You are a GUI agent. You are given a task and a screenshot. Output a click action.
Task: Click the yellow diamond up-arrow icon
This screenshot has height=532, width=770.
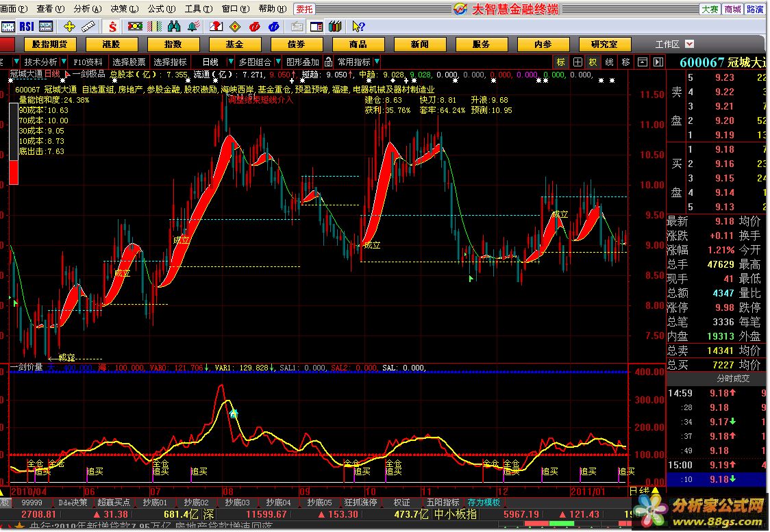tap(235, 27)
